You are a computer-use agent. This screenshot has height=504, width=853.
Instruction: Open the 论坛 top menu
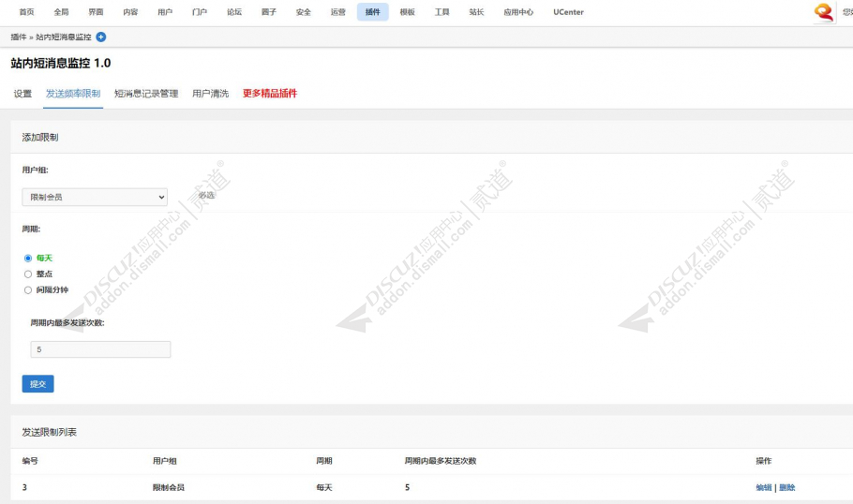coord(234,12)
